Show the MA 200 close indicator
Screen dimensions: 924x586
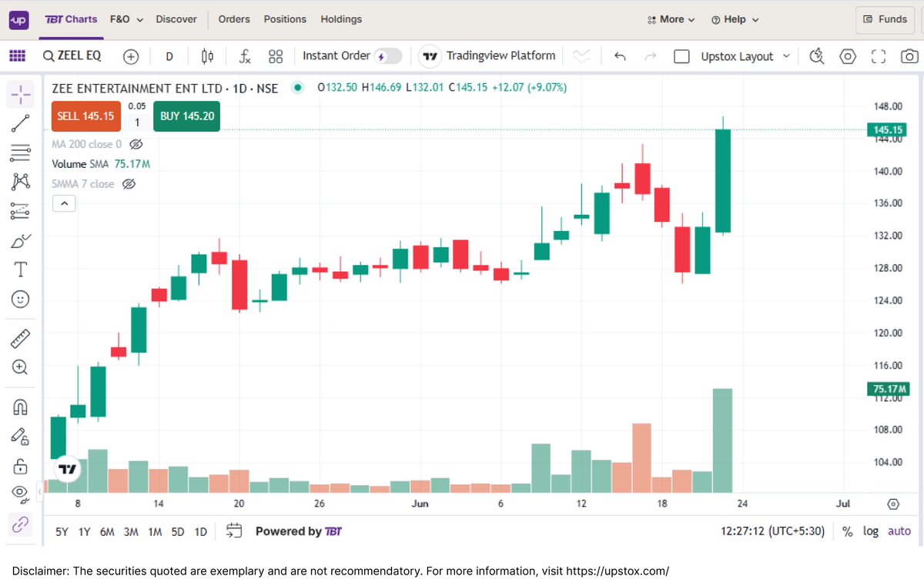136,144
